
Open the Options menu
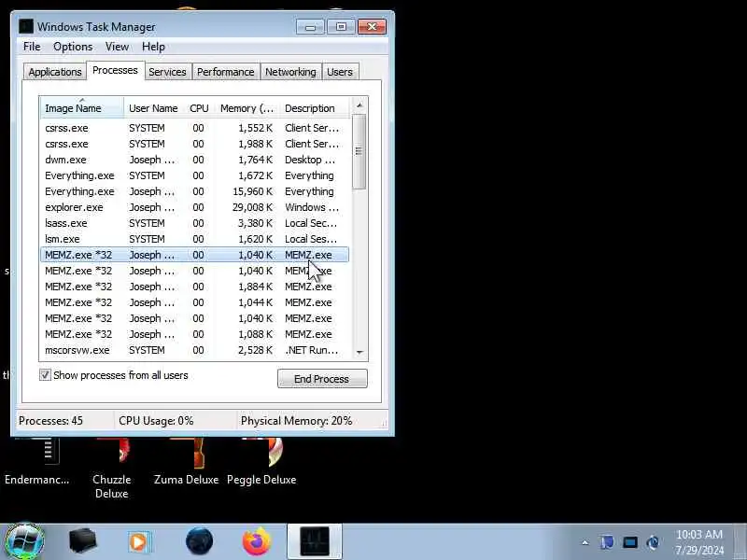73,47
